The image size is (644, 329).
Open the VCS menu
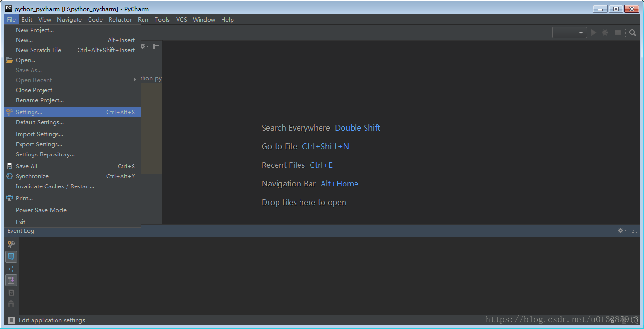click(181, 20)
